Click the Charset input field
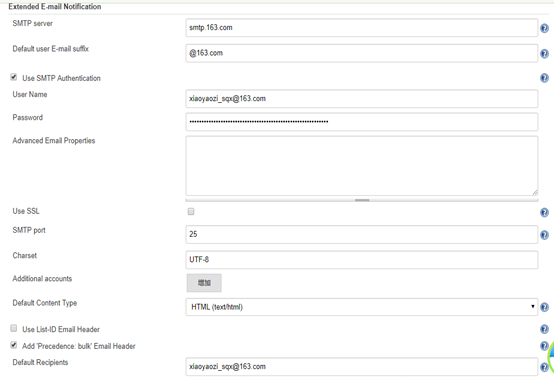 pos(362,260)
